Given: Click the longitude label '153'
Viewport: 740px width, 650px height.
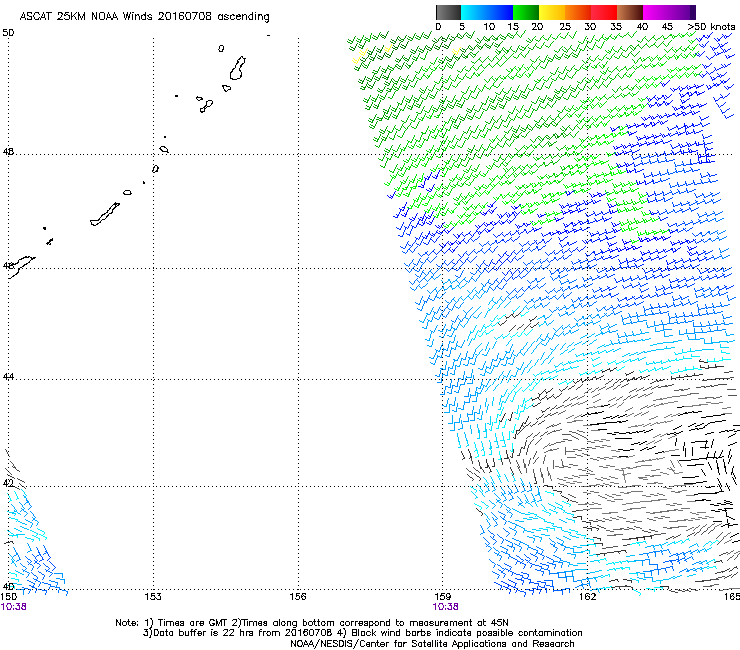Looking at the screenshot, I should pyautogui.click(x=152, y=597).
